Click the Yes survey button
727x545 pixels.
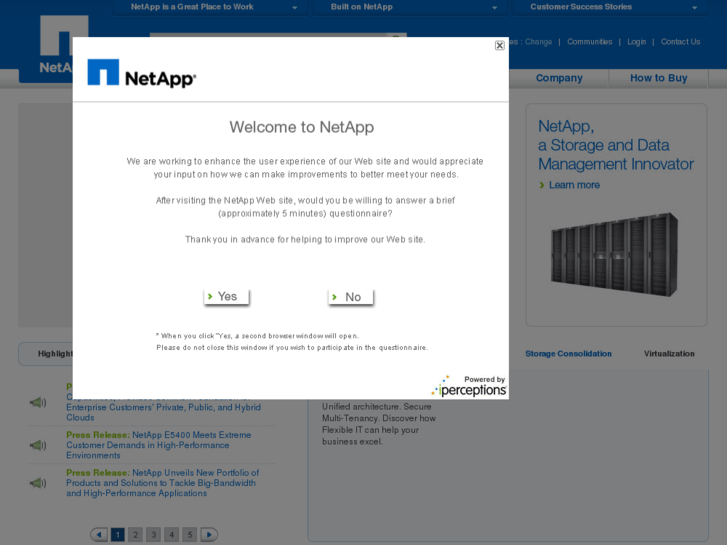click(x=227, y=297)
